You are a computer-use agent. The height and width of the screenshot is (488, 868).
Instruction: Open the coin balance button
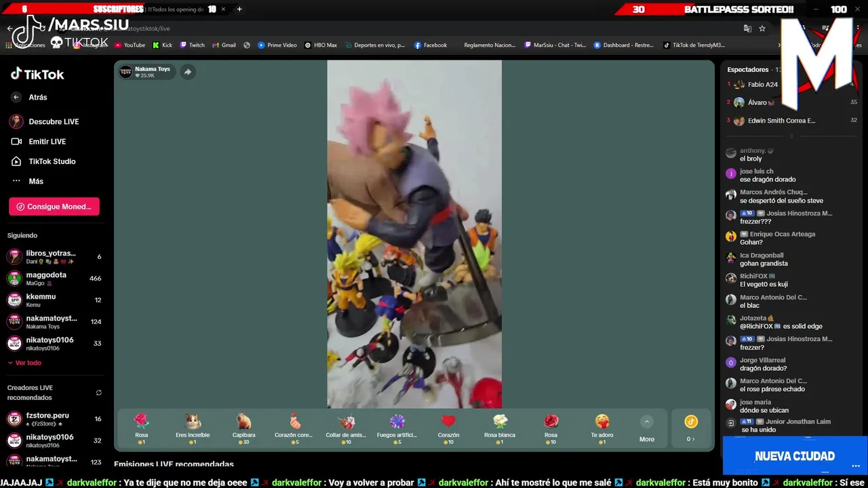click(x=691, y=429)
